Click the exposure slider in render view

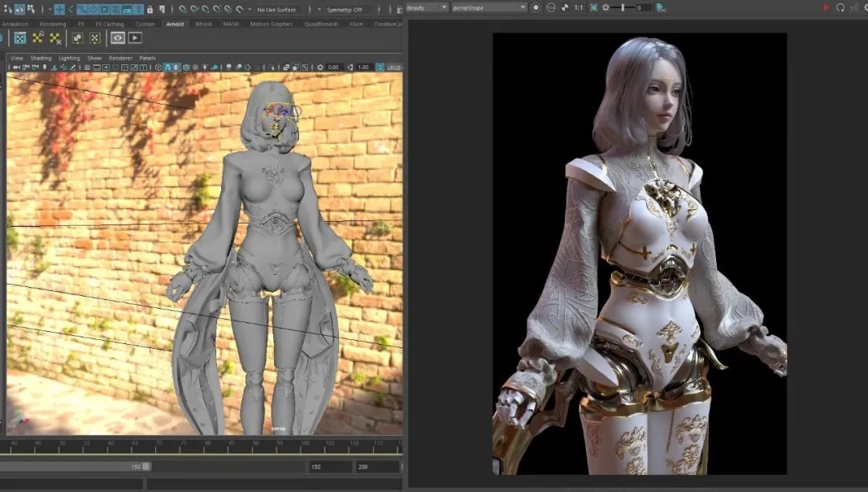click(623, 8)
